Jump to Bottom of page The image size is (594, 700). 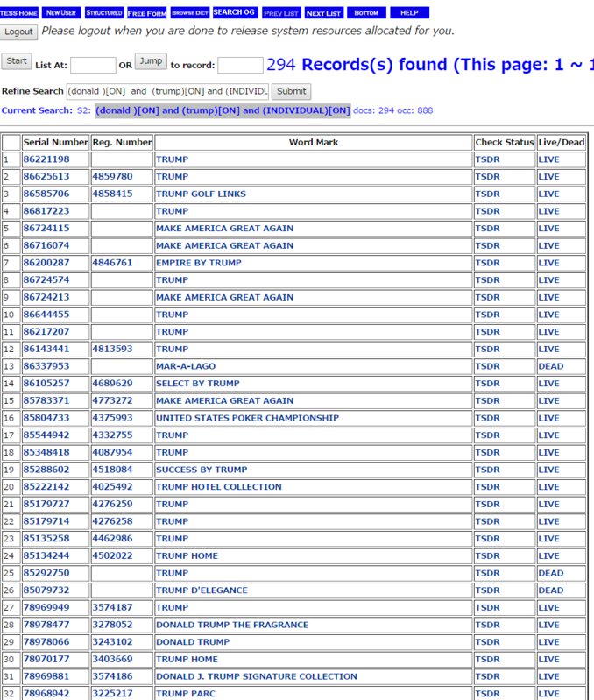(366, 13)
